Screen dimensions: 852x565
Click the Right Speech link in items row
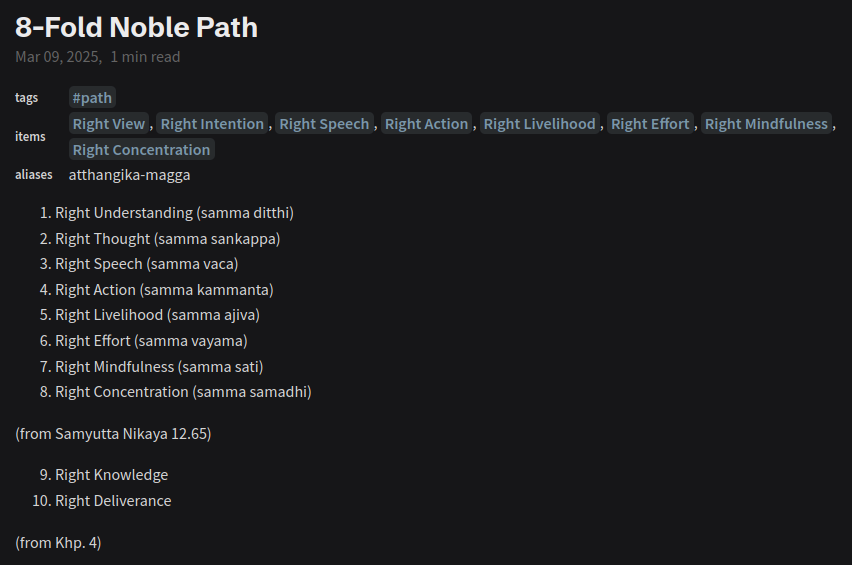[x=325, y=124]
